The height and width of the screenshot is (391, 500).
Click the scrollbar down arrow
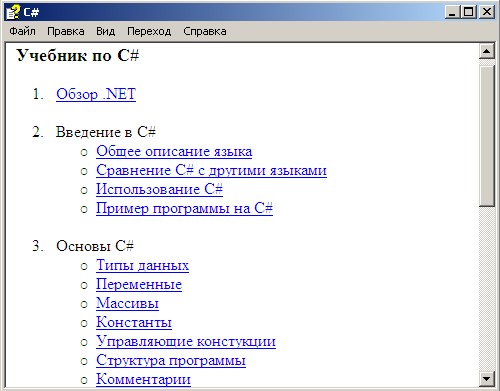487,379
